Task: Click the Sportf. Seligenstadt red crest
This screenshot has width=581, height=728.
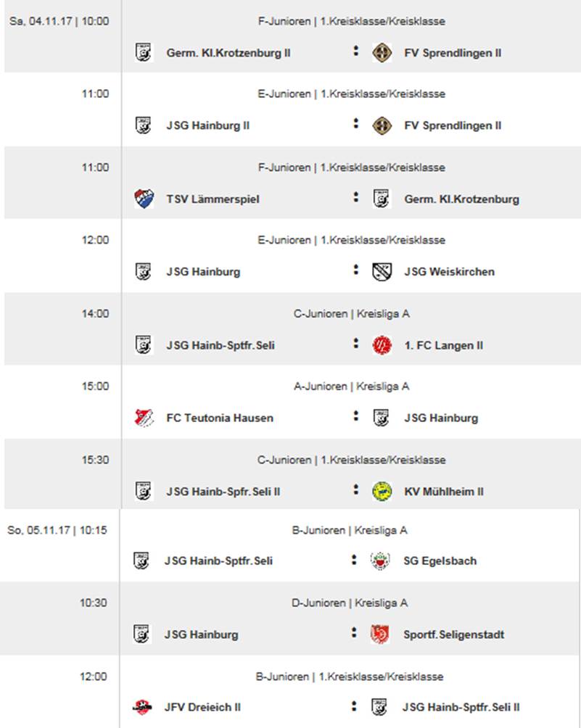Action: pos(380,634)
